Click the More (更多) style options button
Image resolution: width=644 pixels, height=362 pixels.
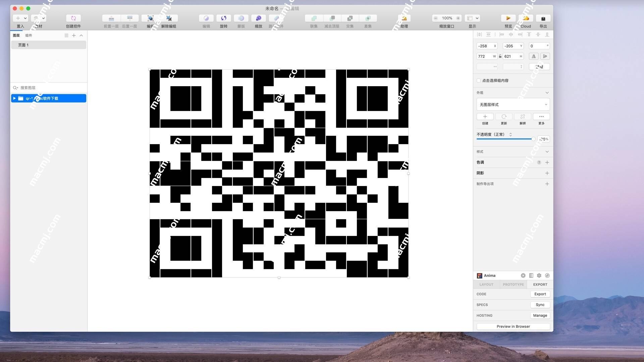pos(541,117)
